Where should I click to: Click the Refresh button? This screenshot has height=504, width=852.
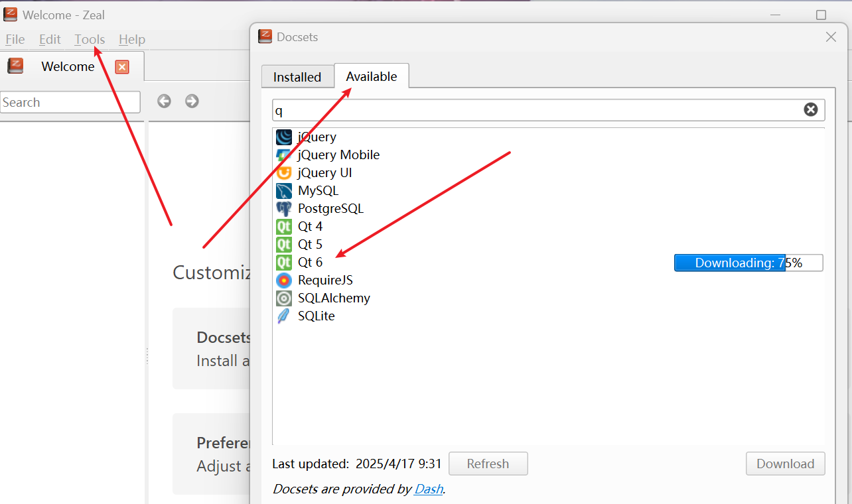pyautogui.click(x=488, y=464)
